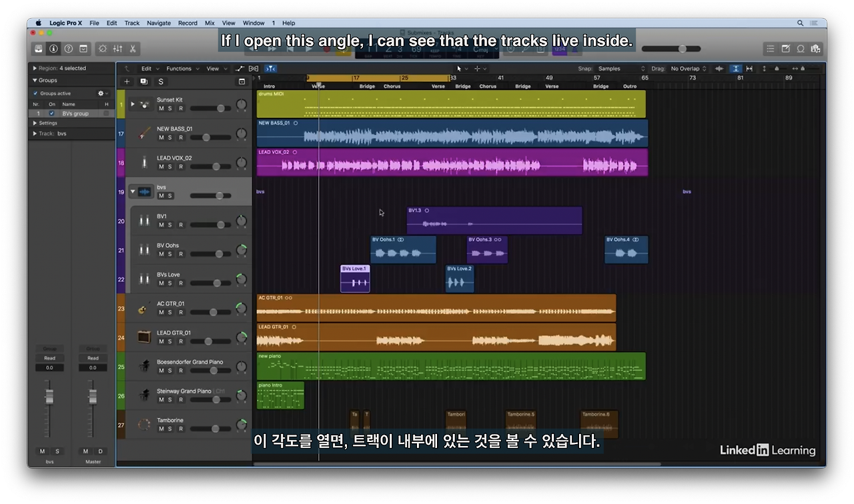The height and width of the screenshot is (504, 854).
Task: Toggle the blue Catch Playhead button
Action: tap(270, 69)
